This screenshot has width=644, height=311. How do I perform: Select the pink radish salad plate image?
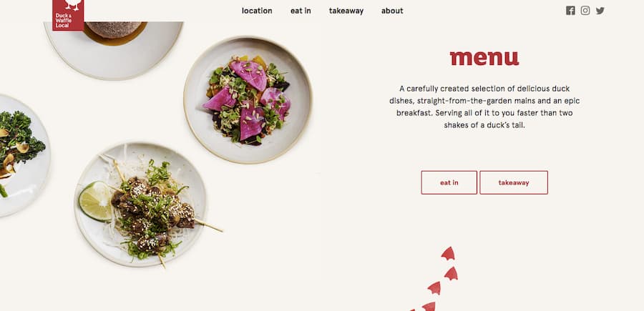point(248,100)
